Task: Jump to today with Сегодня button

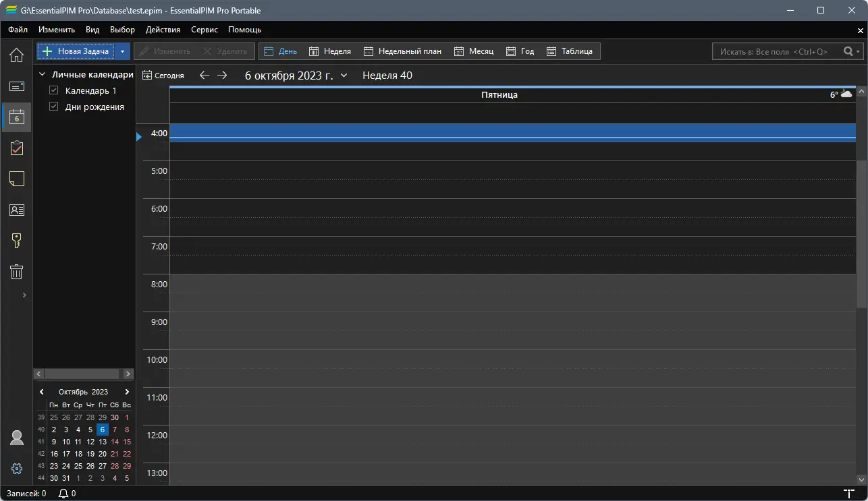Action: pyautogui.click(x=163, y=76)
